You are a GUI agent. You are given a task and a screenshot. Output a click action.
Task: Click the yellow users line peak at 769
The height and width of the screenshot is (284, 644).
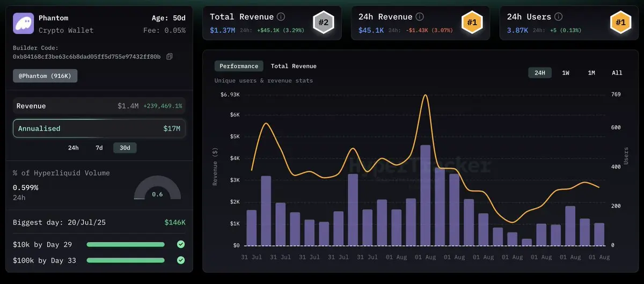coord(425,96)
